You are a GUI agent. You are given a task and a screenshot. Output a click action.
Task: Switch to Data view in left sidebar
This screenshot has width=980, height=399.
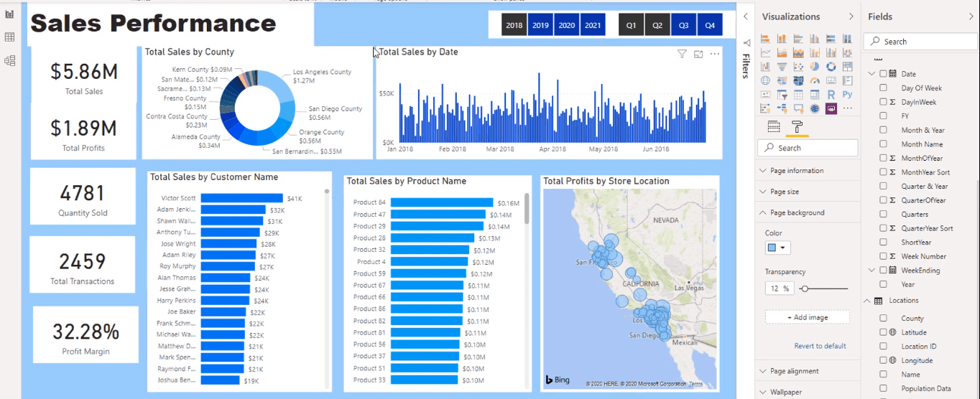pos(10,37)
